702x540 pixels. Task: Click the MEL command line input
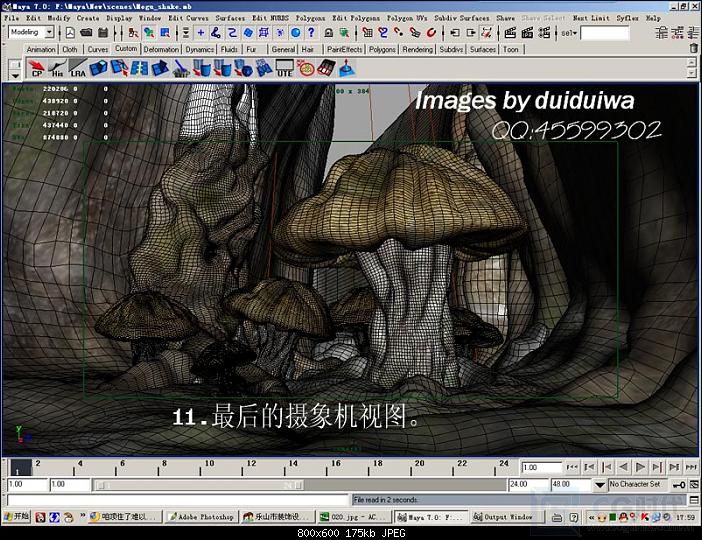coord(178,500)
